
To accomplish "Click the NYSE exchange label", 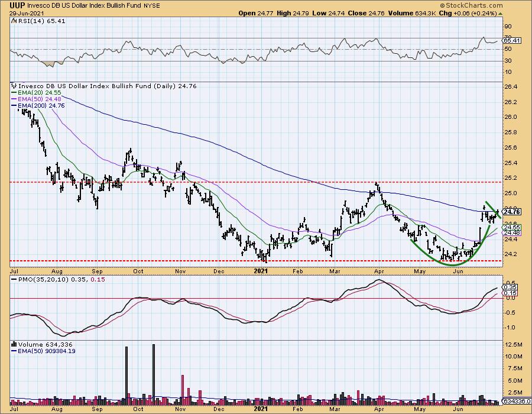I will (151, 6).
